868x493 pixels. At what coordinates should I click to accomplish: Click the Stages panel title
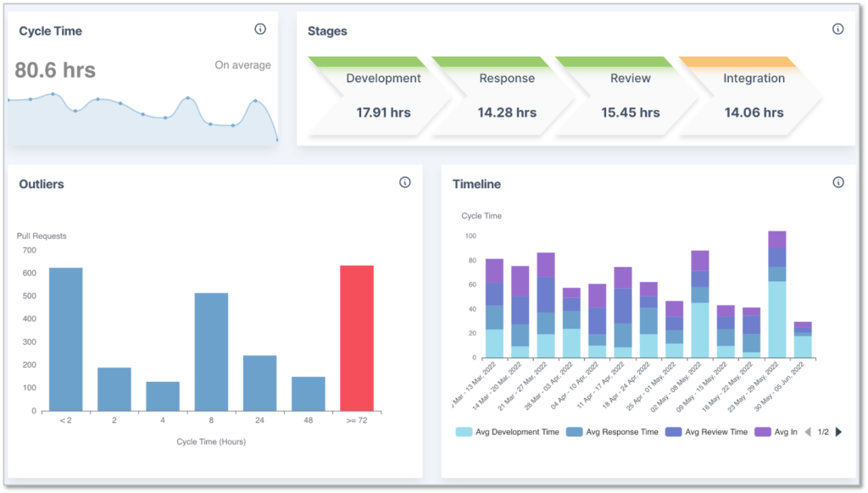[x=327, y=31]
